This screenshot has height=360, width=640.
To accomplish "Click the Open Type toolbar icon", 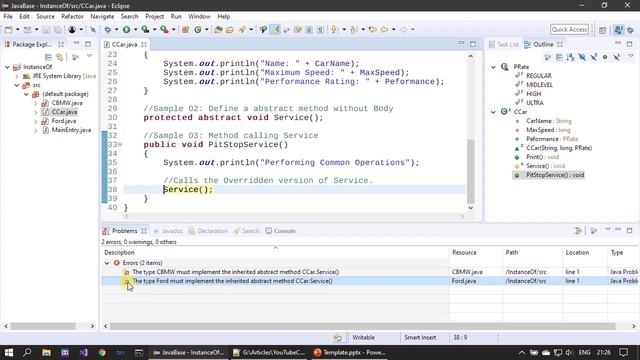I will pyautogui.click(x=218, y=30).
